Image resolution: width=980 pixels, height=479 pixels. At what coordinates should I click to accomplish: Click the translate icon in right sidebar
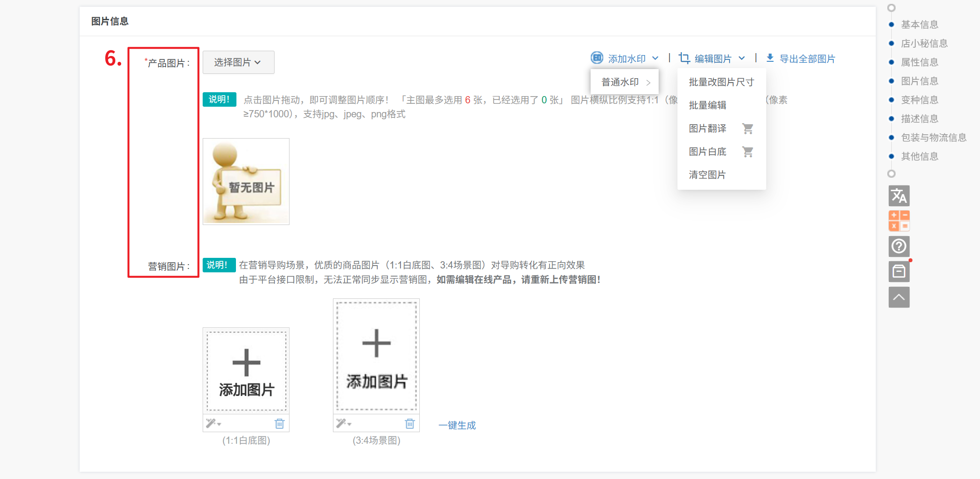coord(898,196)
